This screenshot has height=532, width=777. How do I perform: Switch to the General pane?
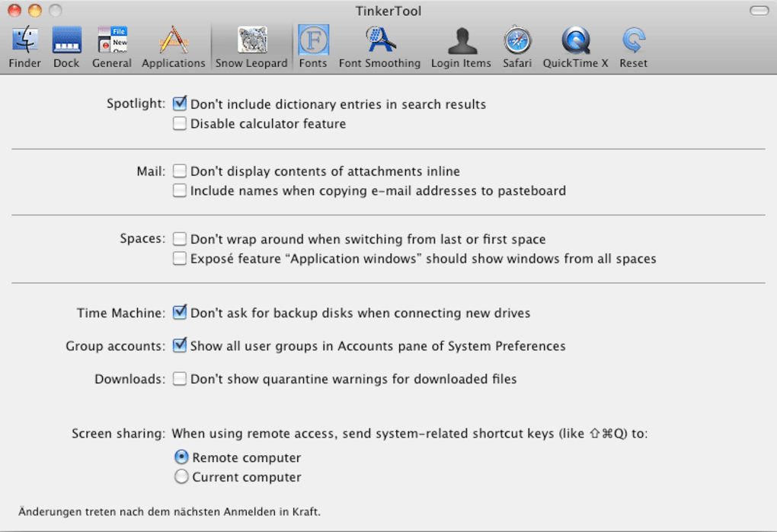point(112,47)
